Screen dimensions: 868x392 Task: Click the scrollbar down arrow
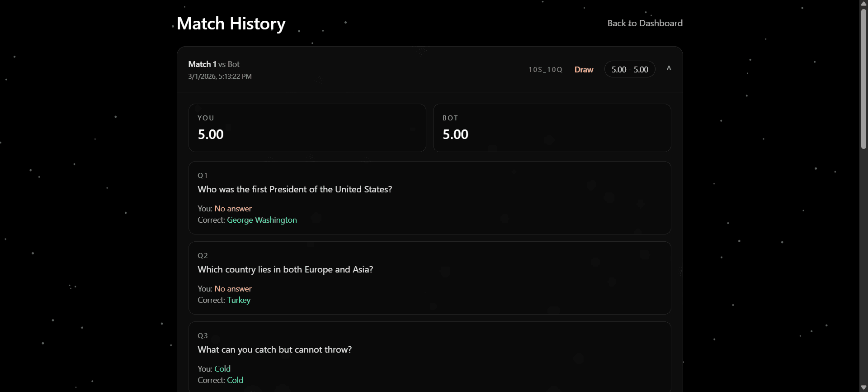point(863,387)
